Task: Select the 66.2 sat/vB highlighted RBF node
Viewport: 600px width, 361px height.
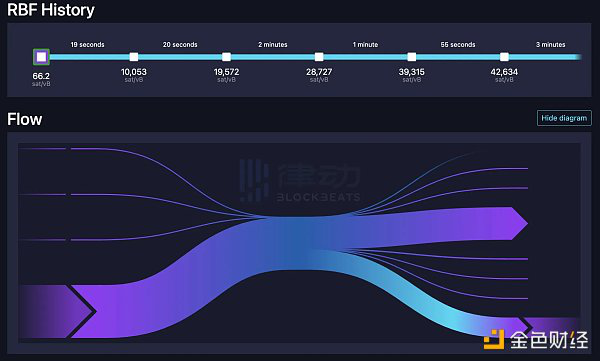Action: coord(41,57)
